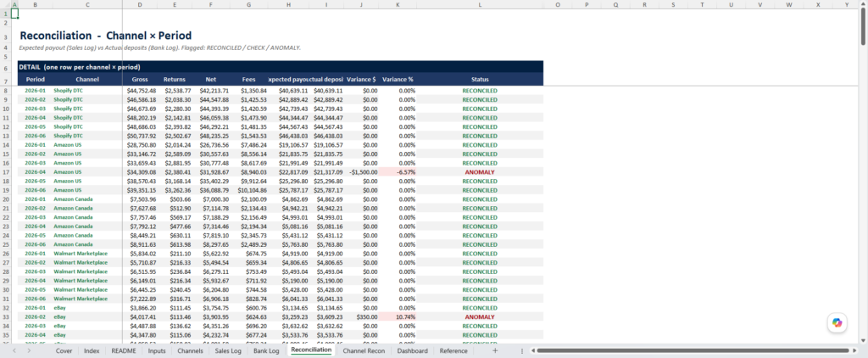Click the Variance $ column heading
868x358 pixels.
click(x=361, y=79)
